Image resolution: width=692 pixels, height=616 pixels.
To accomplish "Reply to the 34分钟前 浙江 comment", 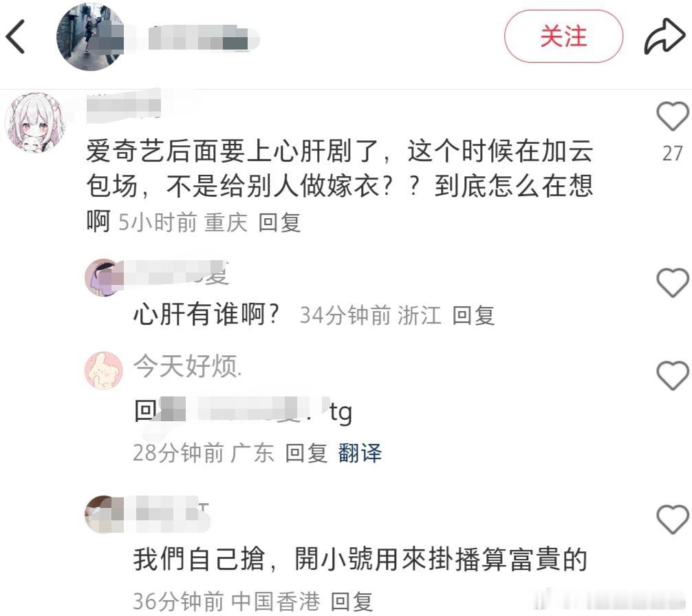I will point(473,315).
